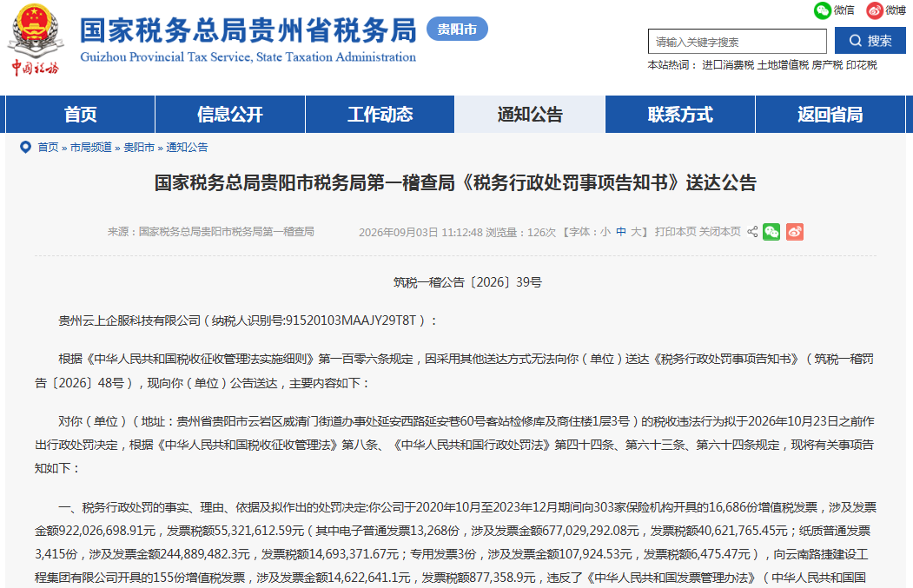Viewport: 913px width, 588px height.
Task: Click the national emblem tax logo
Action: (x=35, y=40)
